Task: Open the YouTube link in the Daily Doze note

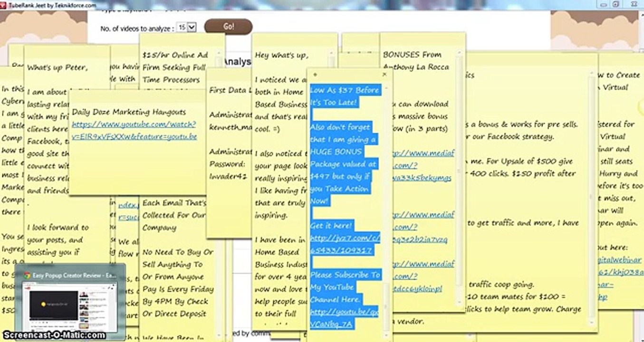Action: tap(134, 131)
